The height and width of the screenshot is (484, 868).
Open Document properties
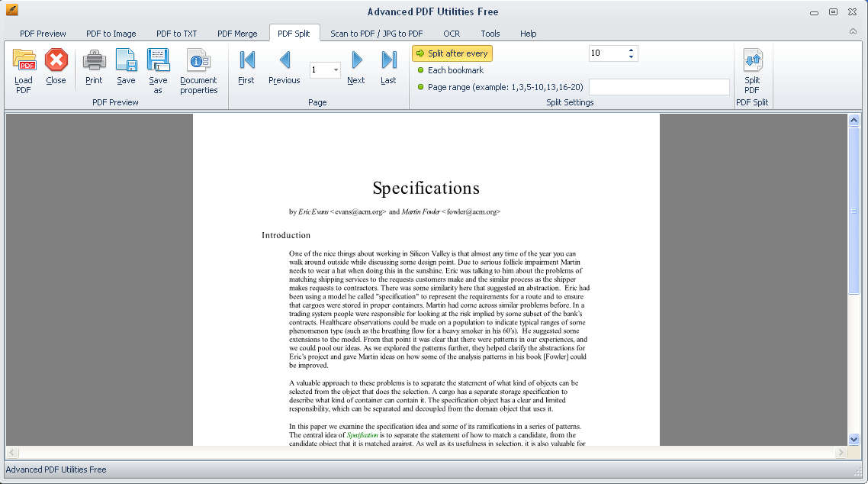pyautogui.click(x=198, y=61)
